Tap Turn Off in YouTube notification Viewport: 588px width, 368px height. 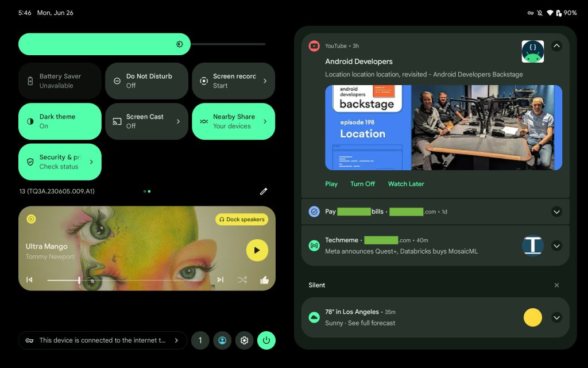pyautogui.click(x=362, y=184)
